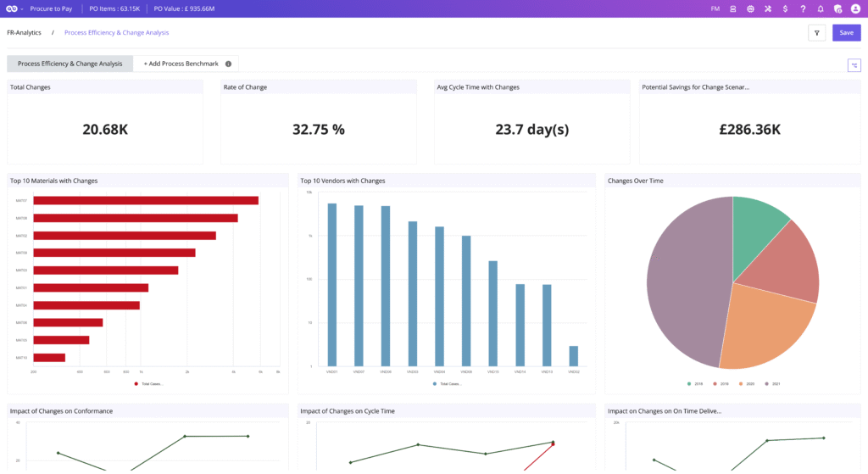
Task: Open the help question mark icon
Action: coord(803,8)
